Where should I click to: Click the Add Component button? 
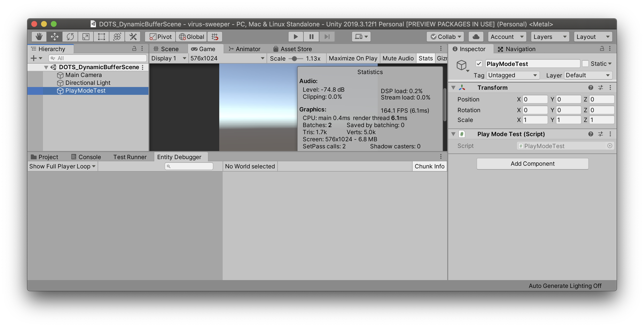[532, 164]
